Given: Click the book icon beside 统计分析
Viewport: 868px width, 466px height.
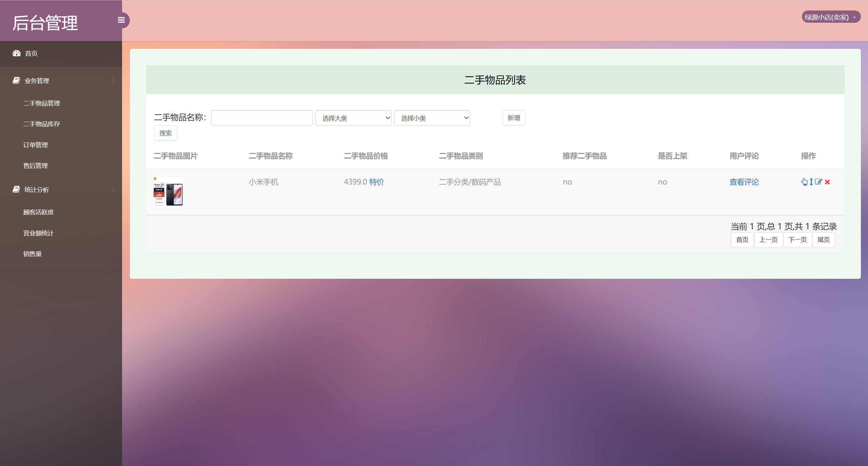Looking at the screenshot, I should pyautogui.click(x=16, y=189).
